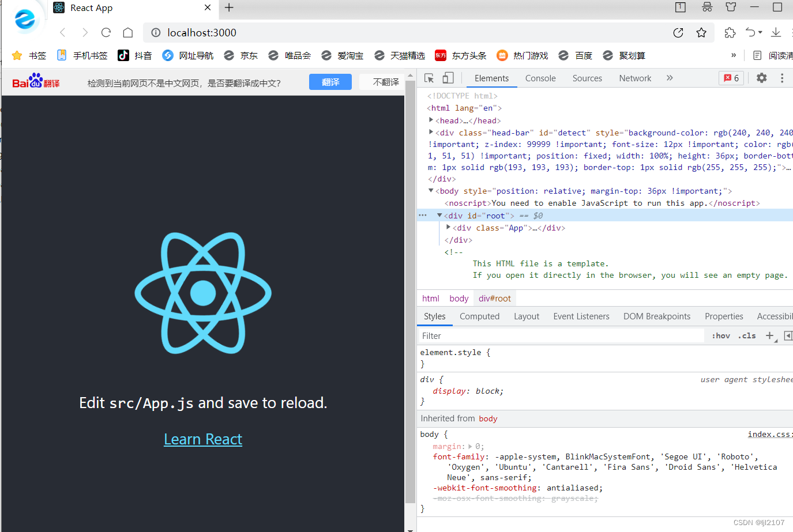The image size is (793, 532).
Task: Expand the margin property triangle
Action: pyautogui.click(x=470, y=446)
